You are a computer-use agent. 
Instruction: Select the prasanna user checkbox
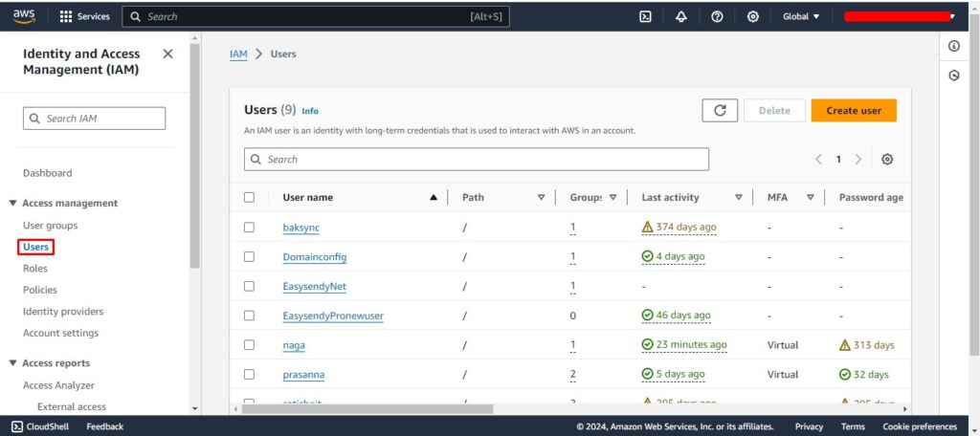(250, 374)
